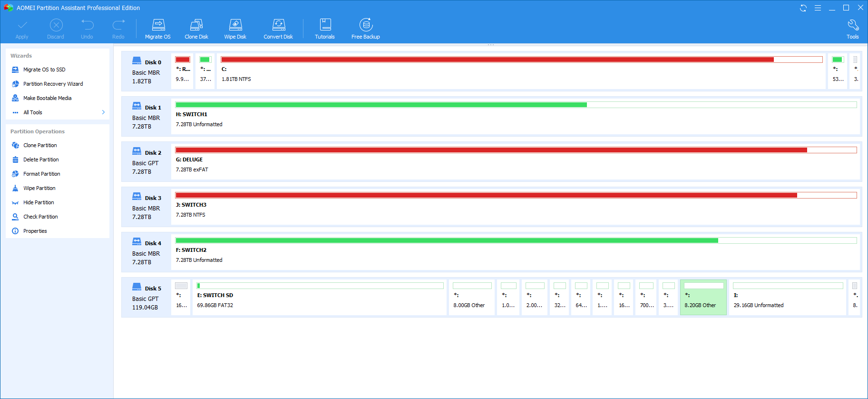
Task: Expand the All Tools chevron arrow
Action: [103, 112]
